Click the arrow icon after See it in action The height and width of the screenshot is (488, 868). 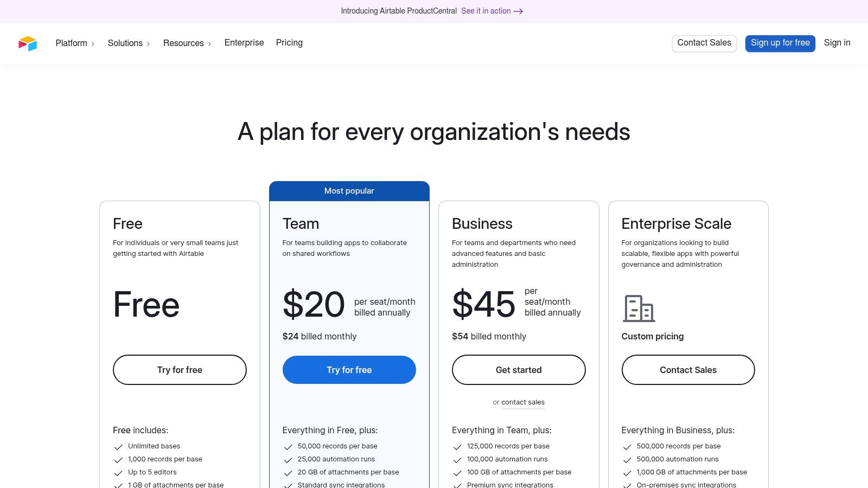click(x=518, y=11)
